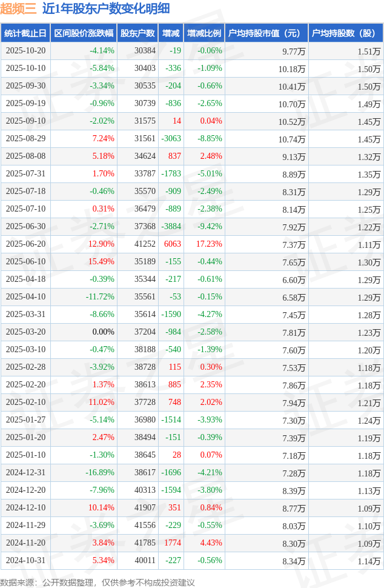Viewport: 384px width, 588px height.
Task: Select the 股东户数 column header
Action: (x=137, y=33)
